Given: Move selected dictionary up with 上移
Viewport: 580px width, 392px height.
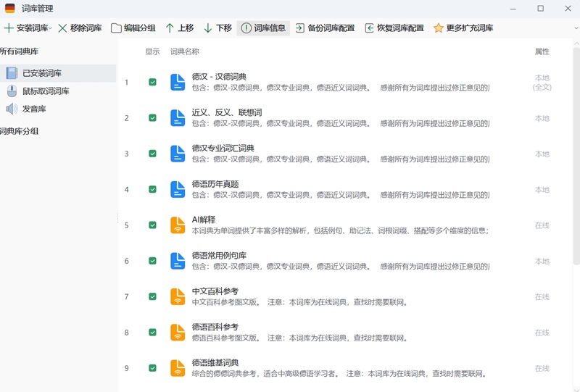Looking at the screenshot, I should (179, 28).
